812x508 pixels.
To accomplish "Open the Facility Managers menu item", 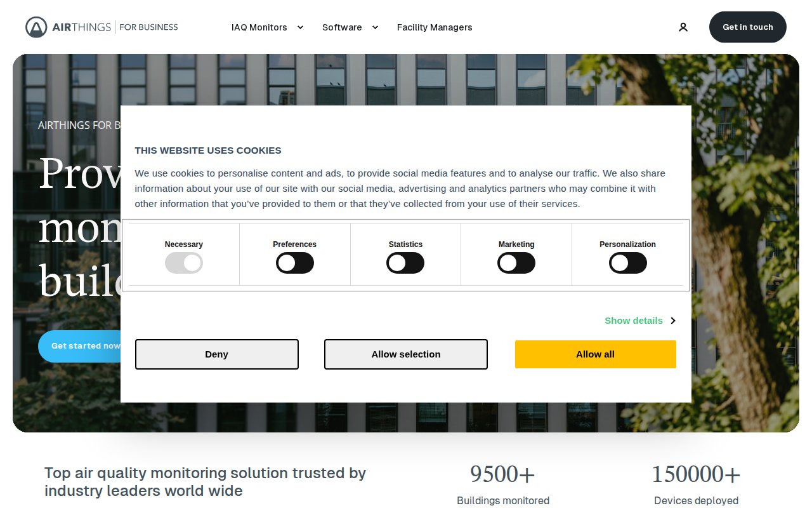I will [x=435, y=27].
